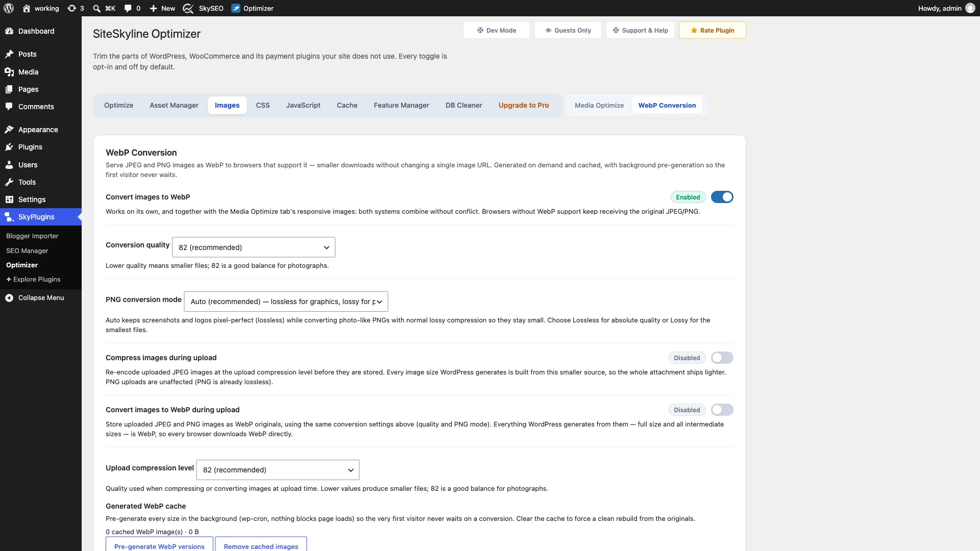Click the SkySEO icon in admin bar
The height and width of the screenshot is (551, 980).
pos(188,8)
